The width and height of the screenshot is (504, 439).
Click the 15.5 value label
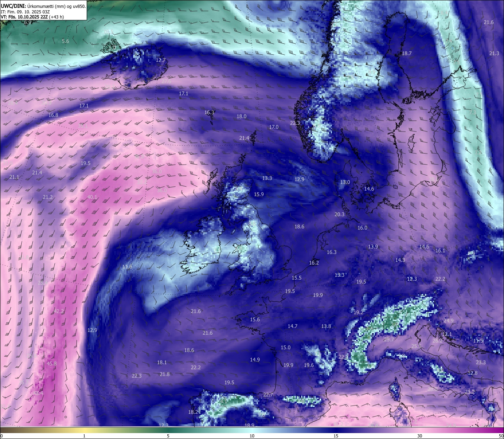pos(296,278)
